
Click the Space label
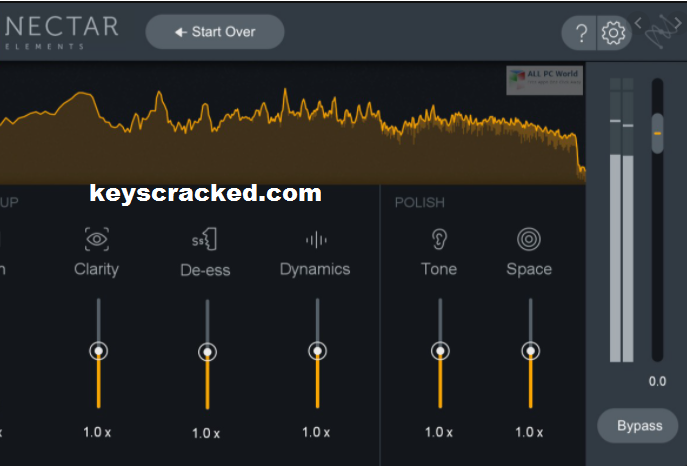click(529, 269)
